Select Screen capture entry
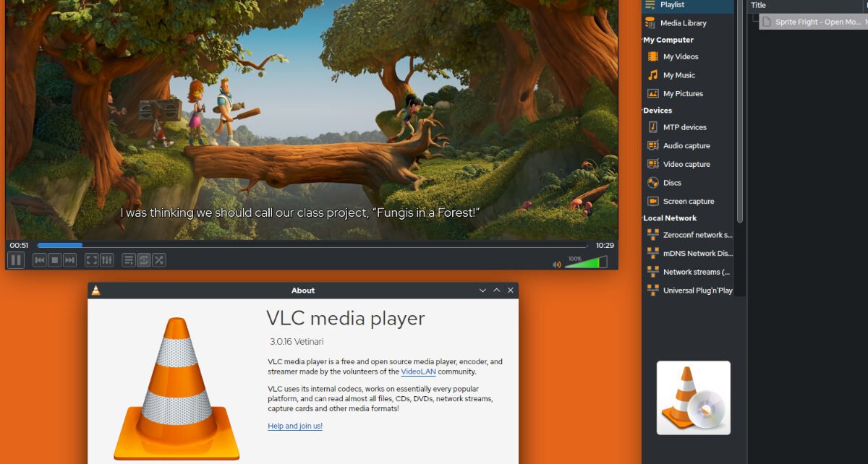 pos(688,202)
